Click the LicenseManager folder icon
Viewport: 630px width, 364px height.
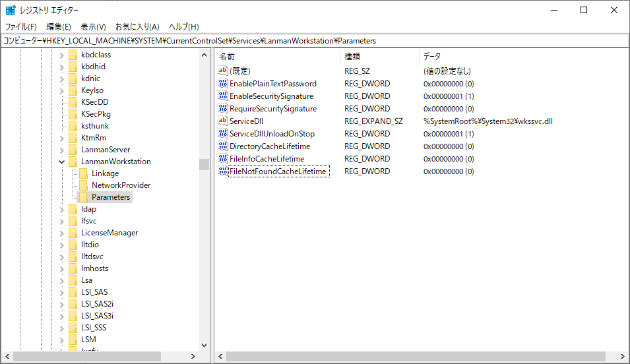pyautogui.click(x=73, y=233)
